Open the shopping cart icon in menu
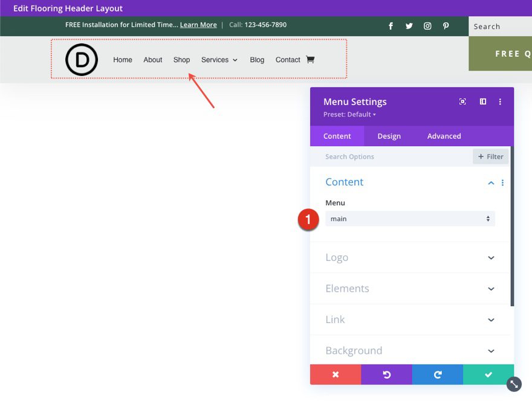This screenshot has width=532, height=401. click(x=310, y=60)
